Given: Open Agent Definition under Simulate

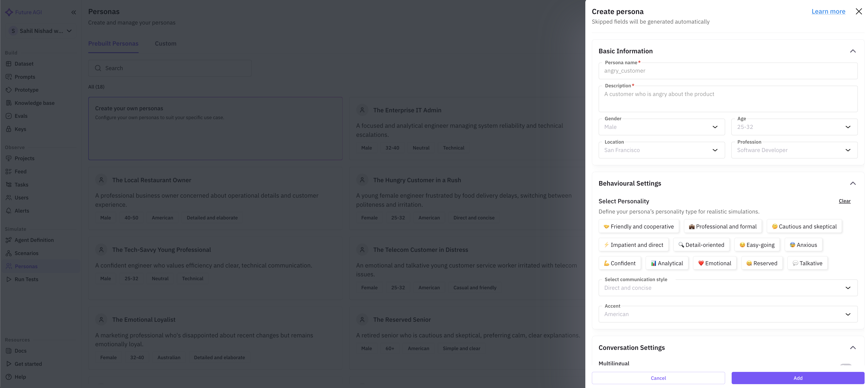Looking at the screenshot, I should (34, 240).
